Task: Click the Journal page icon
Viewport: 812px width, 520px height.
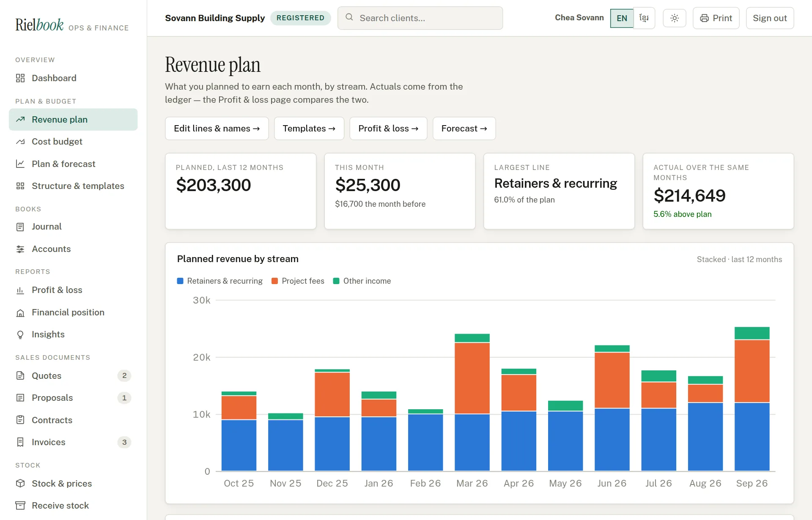Action: 20,227
